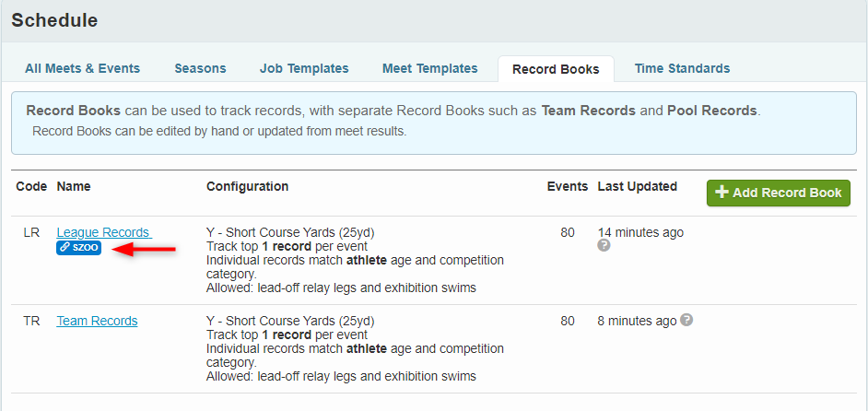This screenshot has height=411, width=868.
Task: Click help icon under 14 minutes ago
Action: pyautogui.click(x=604, y=246)
